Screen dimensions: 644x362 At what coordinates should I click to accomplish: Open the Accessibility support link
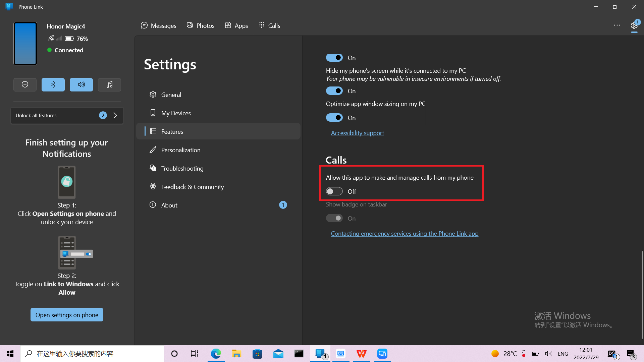click(x=357, y=133)
